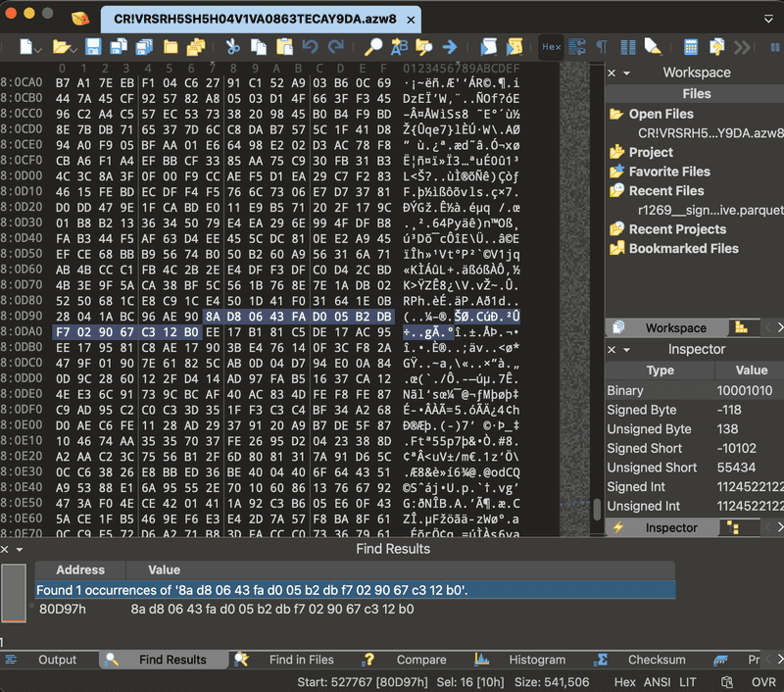Select Recent Projects in Workspace
The width and height of the screenshot is (784, 692).
(x=677, y=229)
